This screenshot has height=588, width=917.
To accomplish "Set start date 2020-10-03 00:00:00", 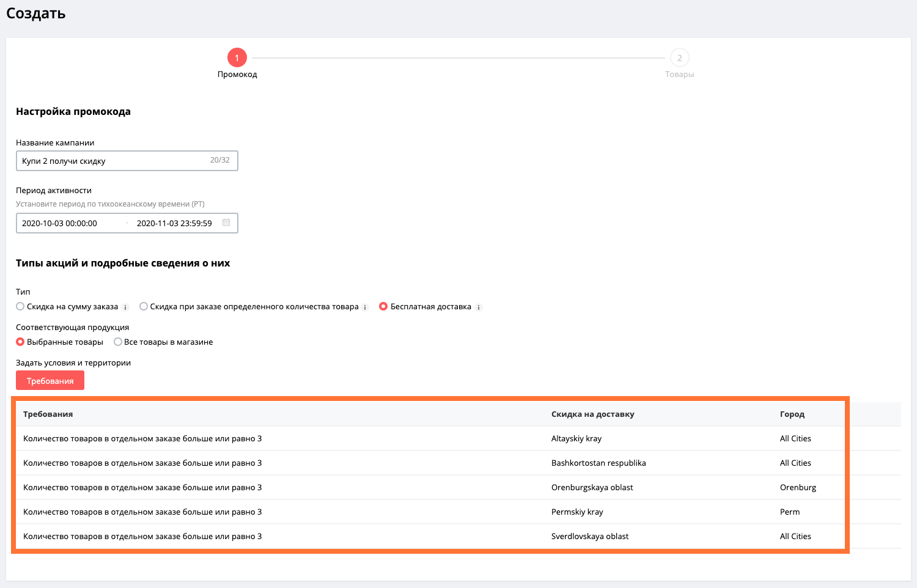I will coord(60,223).
